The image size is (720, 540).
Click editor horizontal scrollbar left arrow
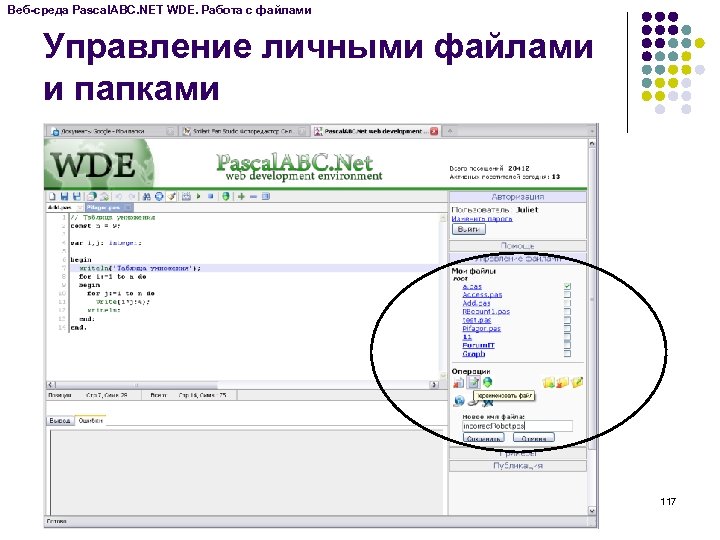(x=51, y=384)
